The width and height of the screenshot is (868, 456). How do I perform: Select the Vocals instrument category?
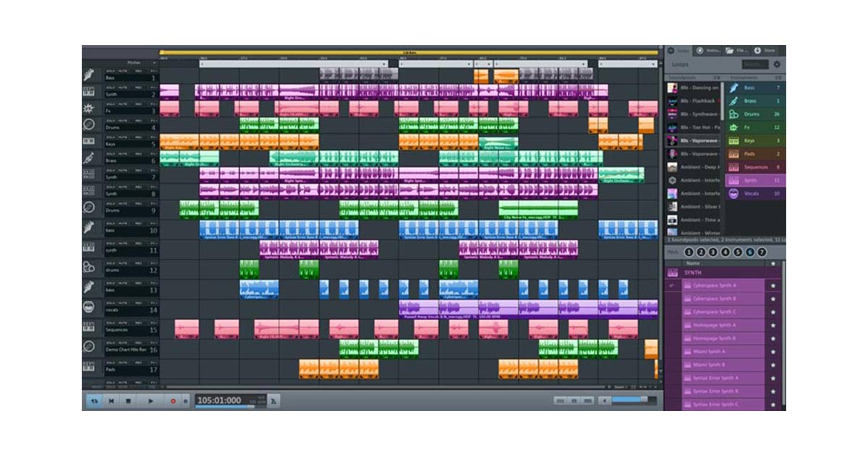pos(755,194)
